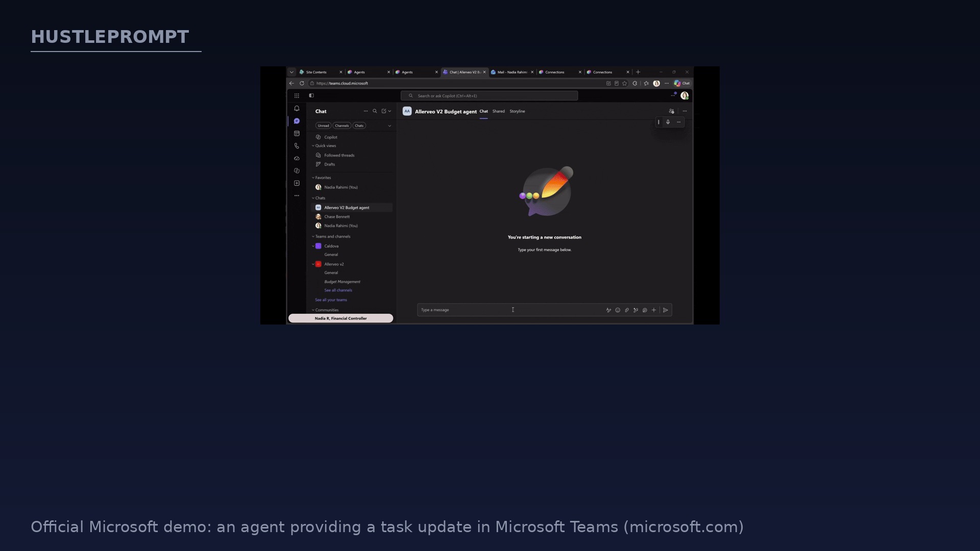
Task: Click the plus icon in compose box
Action: click(654, 310)
